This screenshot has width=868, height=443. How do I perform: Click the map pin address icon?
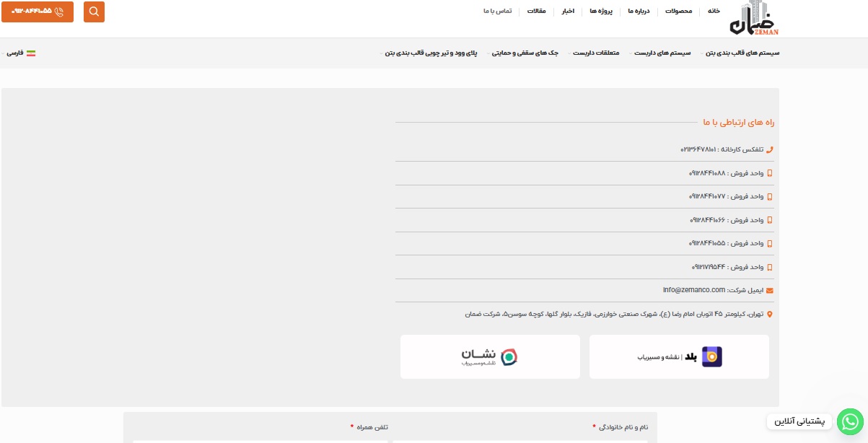[x=770, y=314]
